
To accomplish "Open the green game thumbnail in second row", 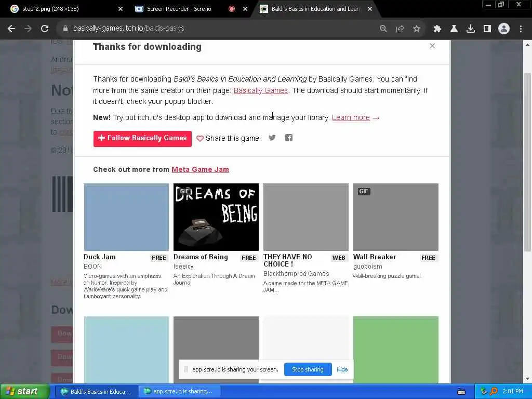I will coord(395,350).
